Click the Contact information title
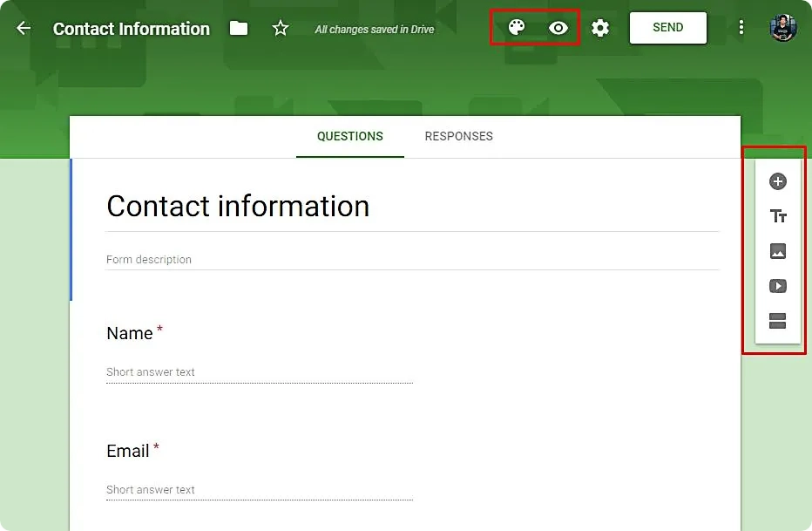The height and width of the screenshot is (531, 812). click(237, 207)
